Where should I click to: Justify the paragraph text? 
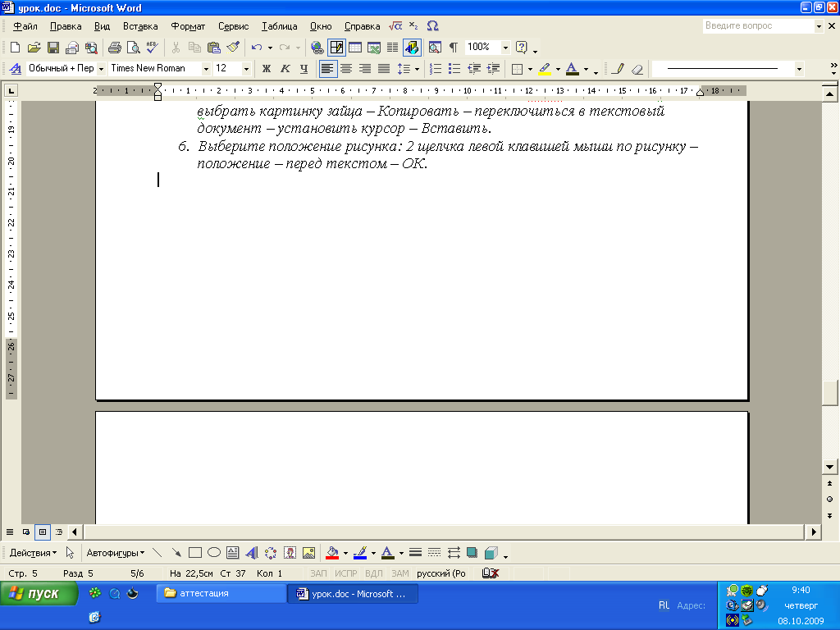click(384, 69)
